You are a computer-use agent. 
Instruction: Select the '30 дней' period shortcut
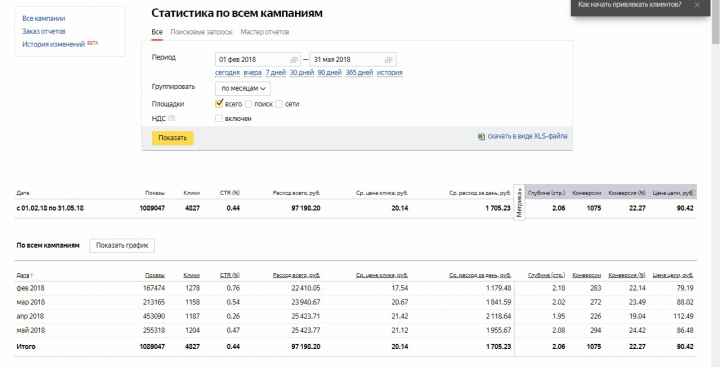[302, 73]
